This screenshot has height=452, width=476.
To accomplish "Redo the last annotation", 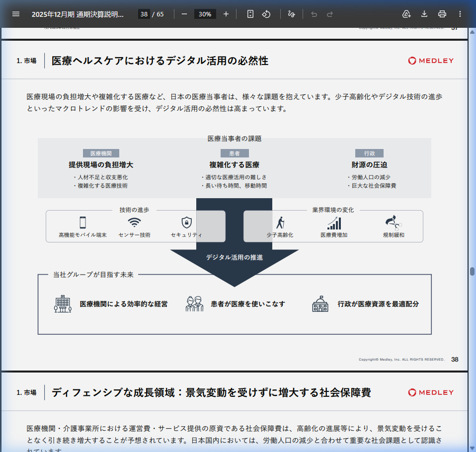I will (331, 14).
